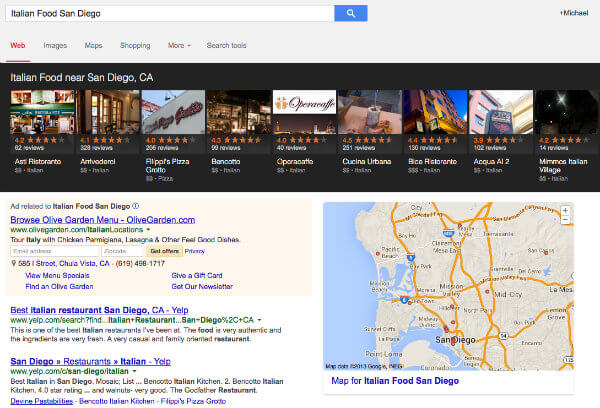
Task: Click the San Diego label on the map
Action: [455, 340]
